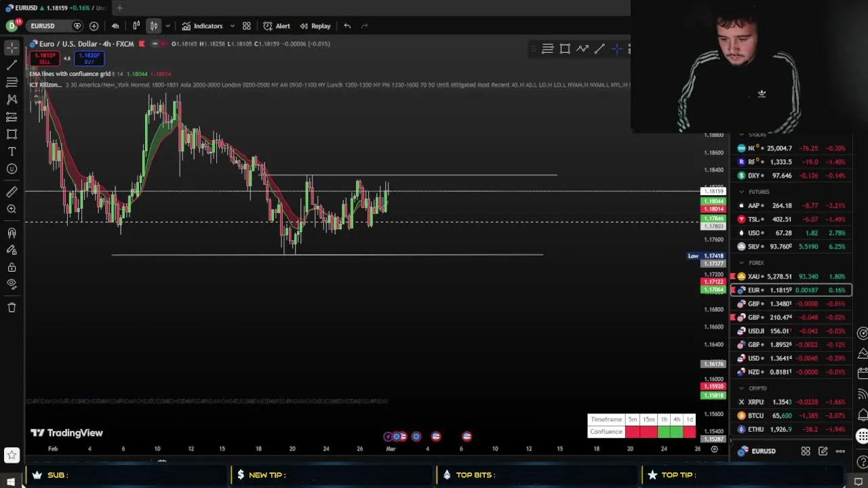This screenshot has height=488, width=868.
Task: Open the user profile menu avatar
Action: point(12,26)
